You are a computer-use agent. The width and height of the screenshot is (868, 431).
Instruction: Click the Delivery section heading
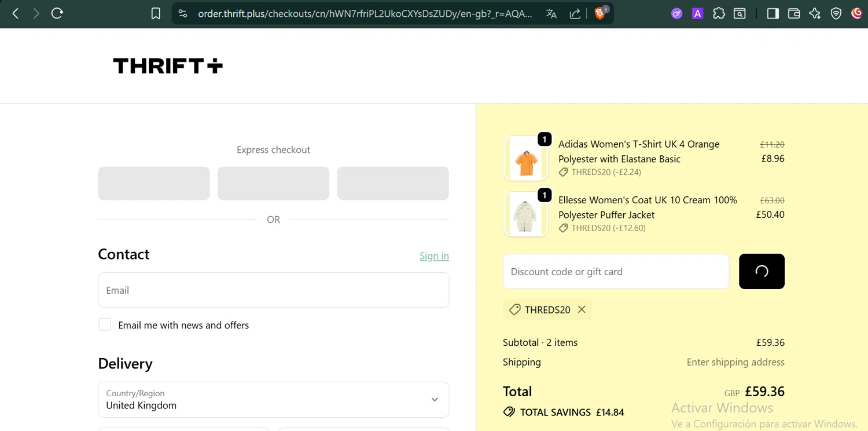125,363
